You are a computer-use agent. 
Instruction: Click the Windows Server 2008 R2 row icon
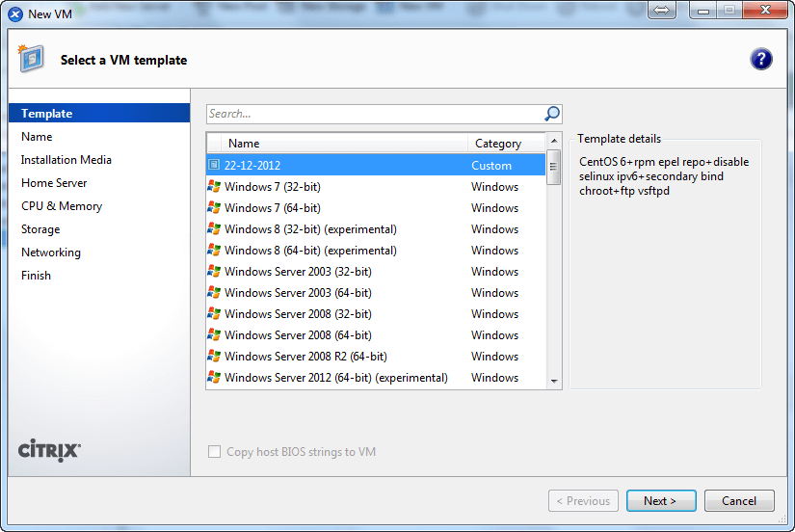point(214,357)
